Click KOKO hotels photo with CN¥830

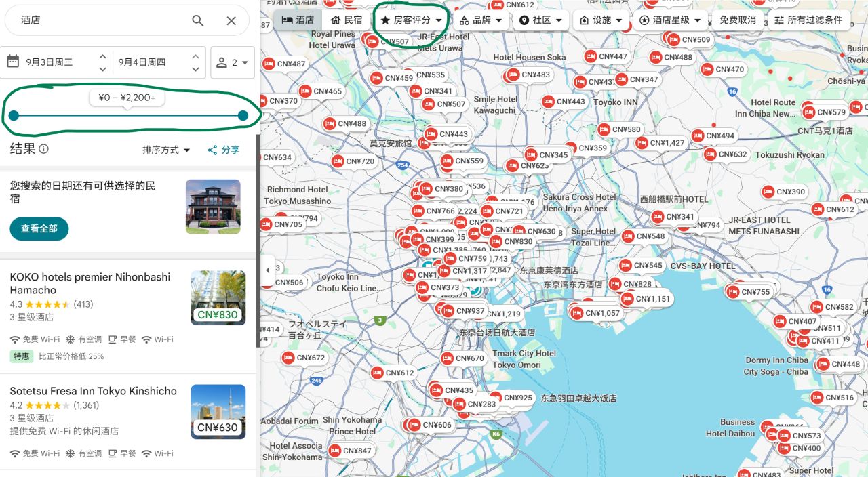click(x=218, y=298)
